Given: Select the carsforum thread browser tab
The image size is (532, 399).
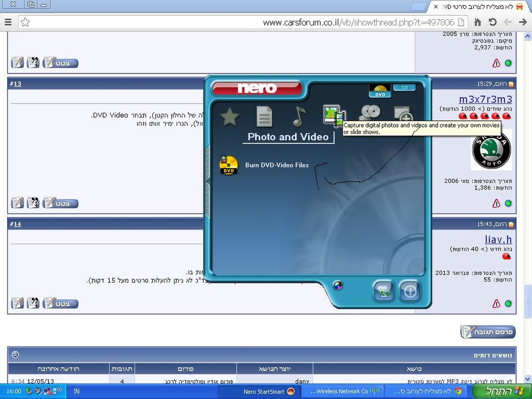Looking at the screenshot, I should coord(480,7).
